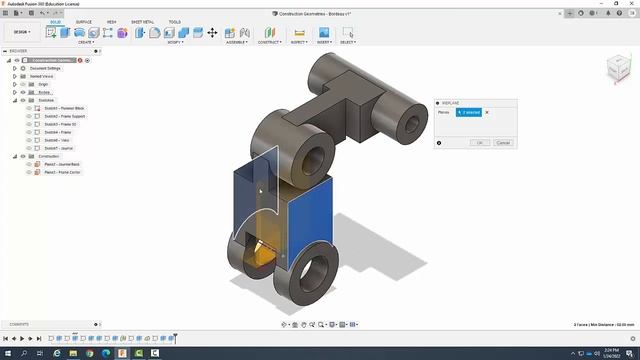This screenshot has width=640, height=360.
Task: Select the Extrude tool
Action: point(65,33)
